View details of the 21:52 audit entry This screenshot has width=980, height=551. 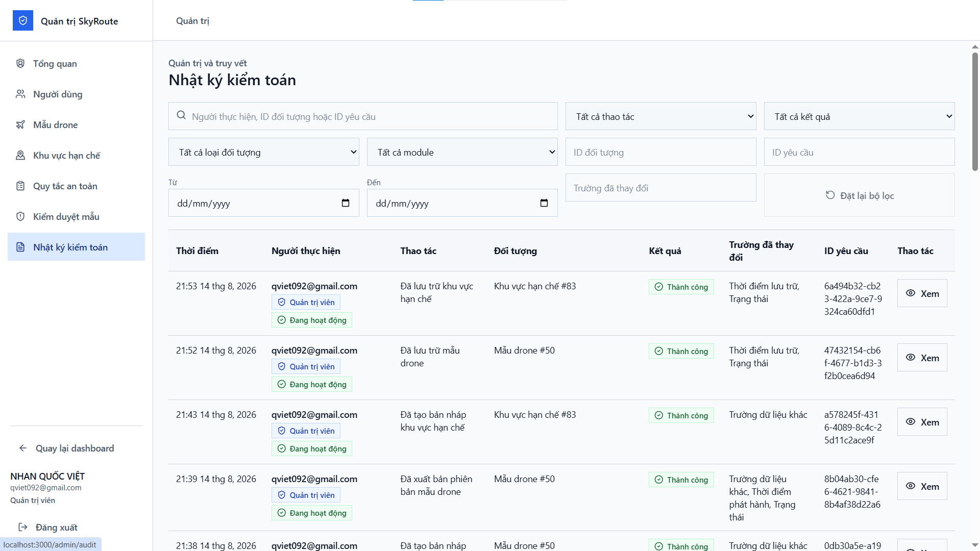pos(922,358)
